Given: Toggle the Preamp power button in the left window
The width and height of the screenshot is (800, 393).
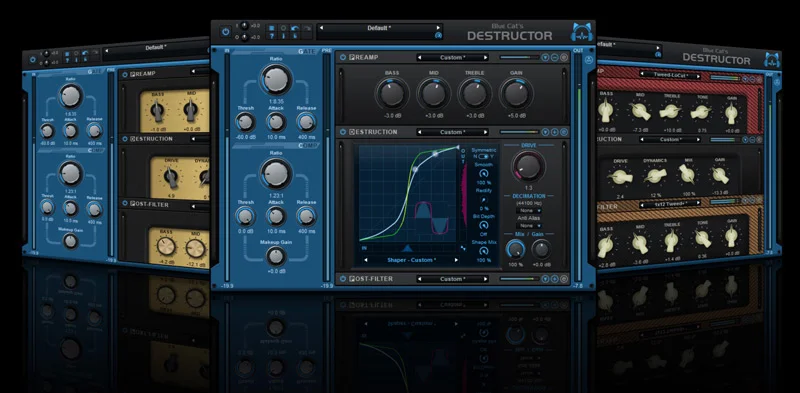Looking at the screenshot, I should [125, 74].
